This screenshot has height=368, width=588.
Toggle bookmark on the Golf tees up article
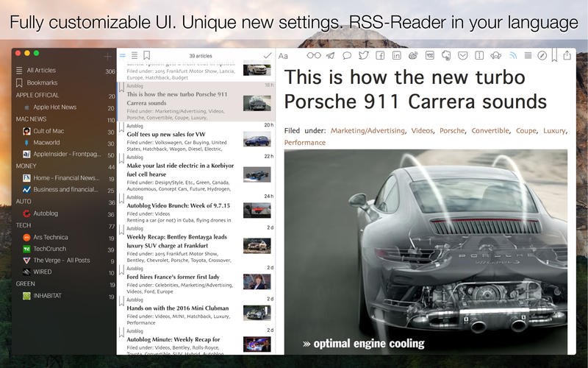tap(121, 127)
